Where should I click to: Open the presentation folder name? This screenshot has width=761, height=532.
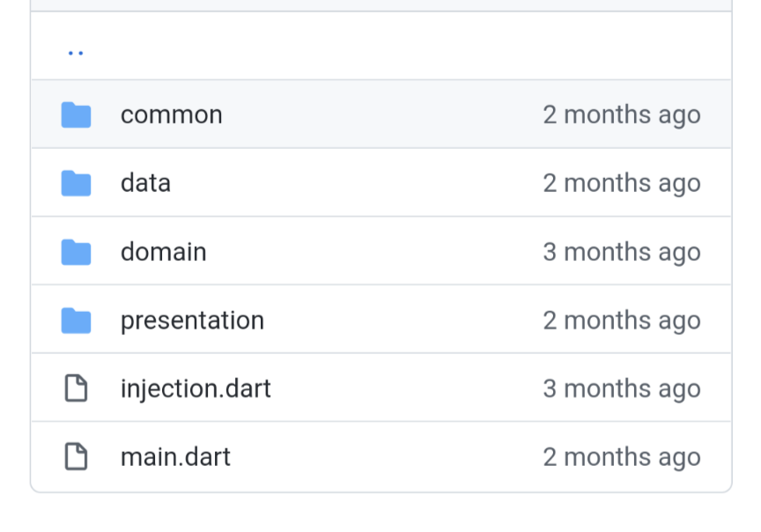192,321
